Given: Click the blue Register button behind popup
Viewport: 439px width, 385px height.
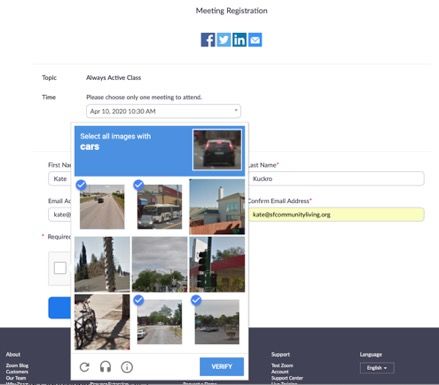Looking at the screenshot, I should (x=60, y=307).
